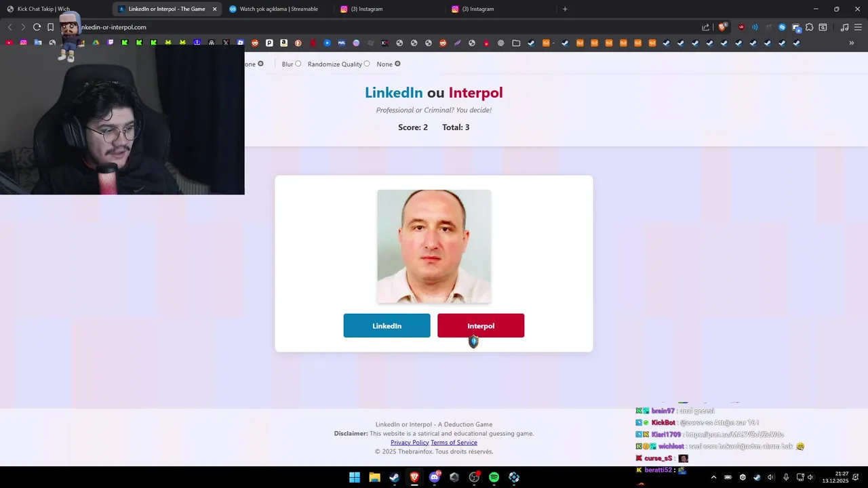
Task: Select the Randomize Quality radio button
Action: (367, 64)
